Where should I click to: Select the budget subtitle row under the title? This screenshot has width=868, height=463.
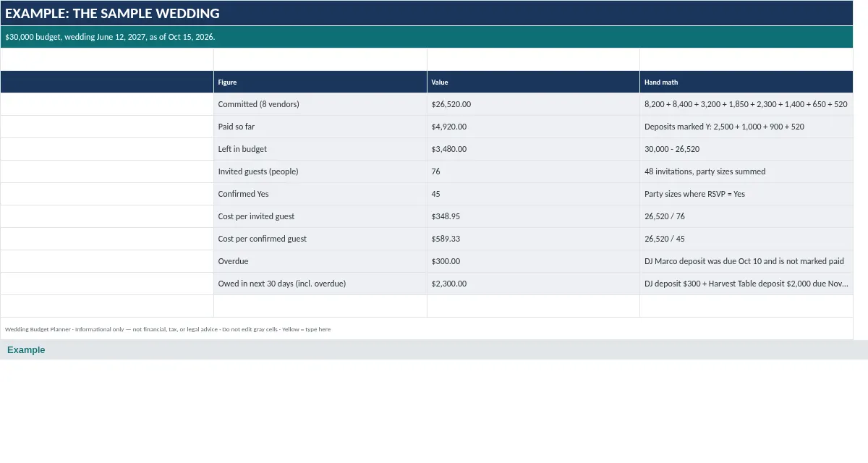click(x=427, y=37)
